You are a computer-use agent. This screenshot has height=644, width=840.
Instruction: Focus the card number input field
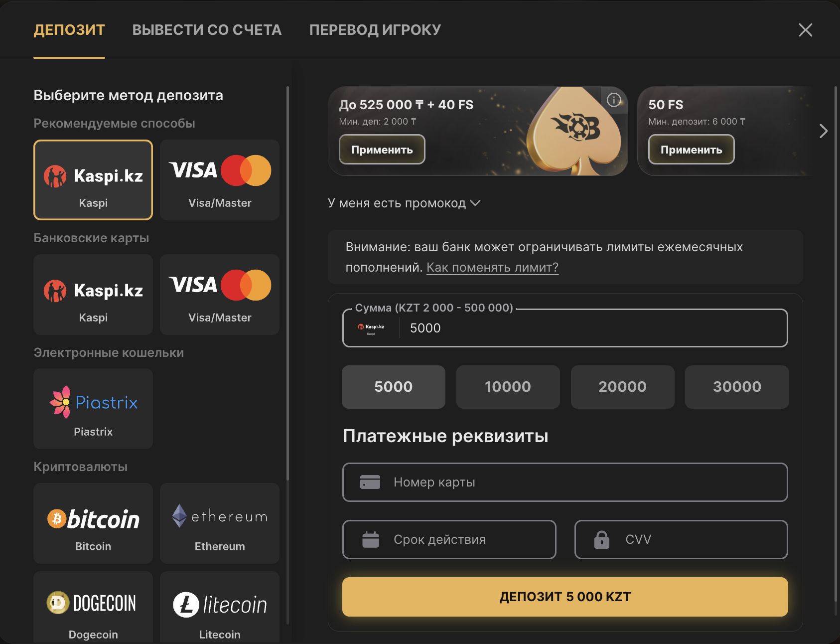(565, 483)
